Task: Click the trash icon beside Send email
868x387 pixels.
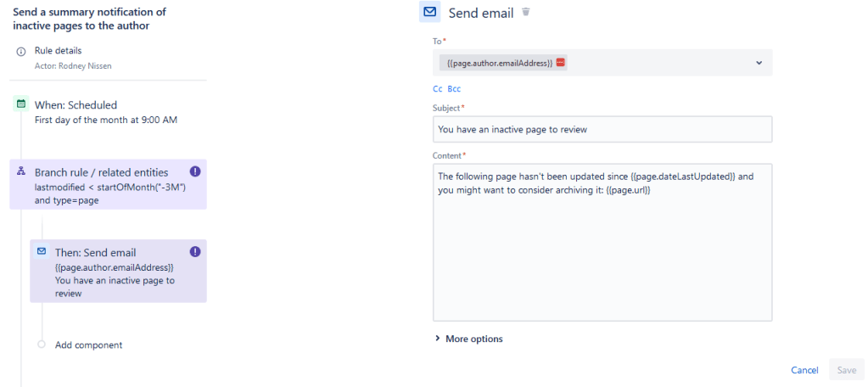Action: point(526,12)
